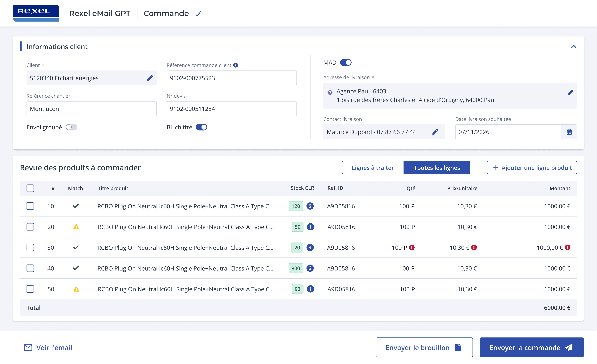Click info icon beside Référence commande client

[235, 65]
